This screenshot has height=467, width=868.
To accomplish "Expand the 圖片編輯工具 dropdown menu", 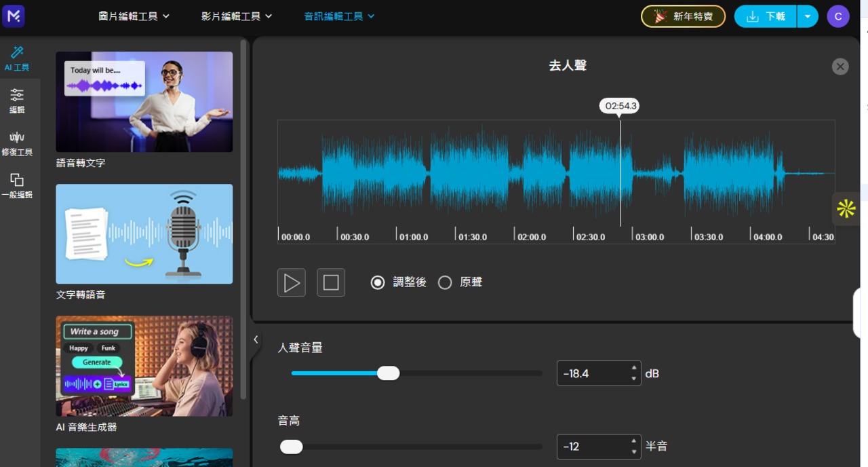I will (x=134, y=16).
